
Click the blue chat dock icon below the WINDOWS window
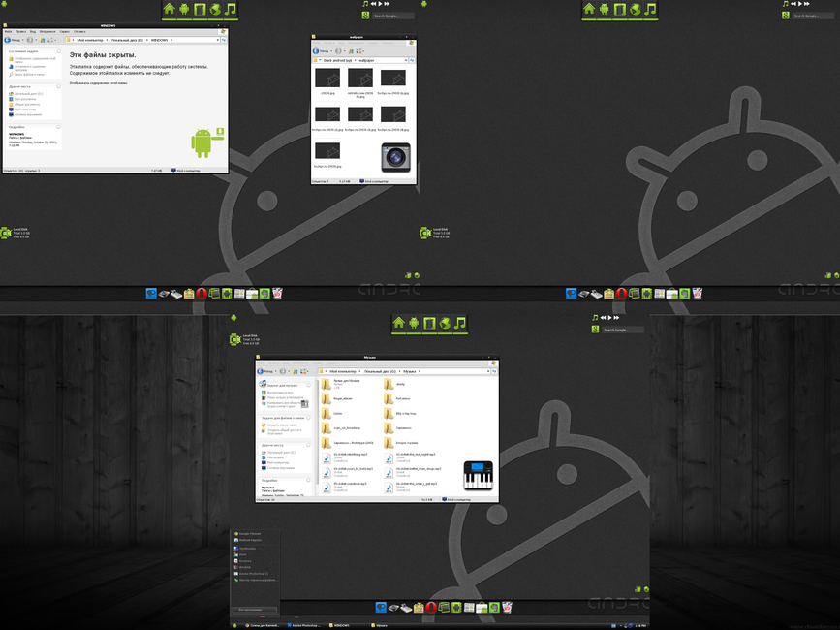pos(151,294)
